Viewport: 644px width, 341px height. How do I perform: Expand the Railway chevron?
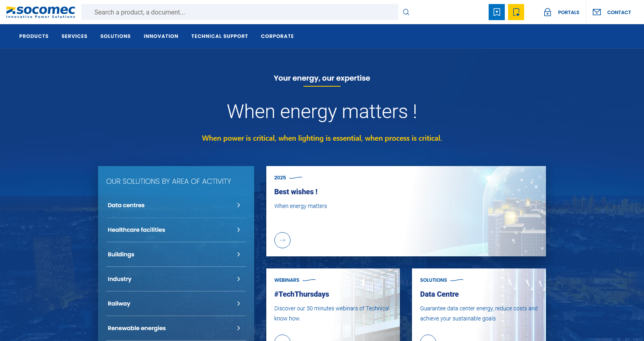pos(238,304)
